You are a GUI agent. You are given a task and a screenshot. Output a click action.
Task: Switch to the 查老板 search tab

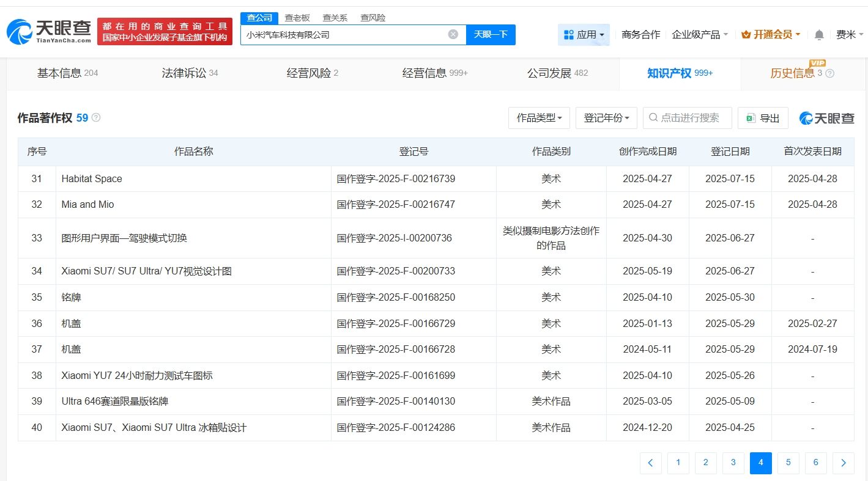(297, 18)
